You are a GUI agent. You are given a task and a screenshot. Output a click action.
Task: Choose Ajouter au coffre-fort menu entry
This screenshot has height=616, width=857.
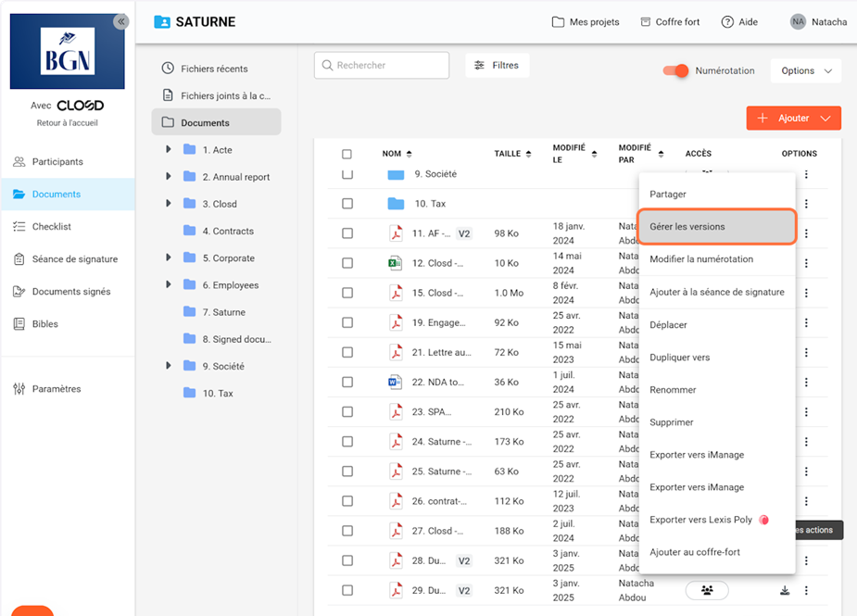[695, 552]
